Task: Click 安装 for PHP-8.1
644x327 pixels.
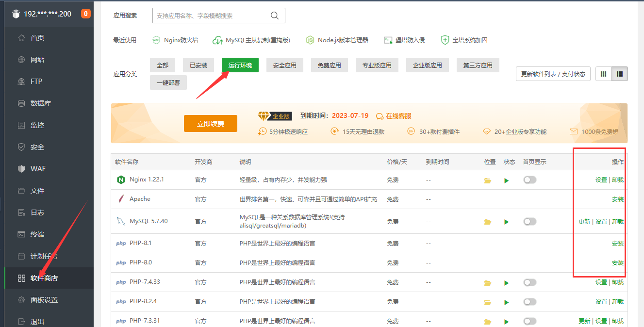Action: coord(618,244)
